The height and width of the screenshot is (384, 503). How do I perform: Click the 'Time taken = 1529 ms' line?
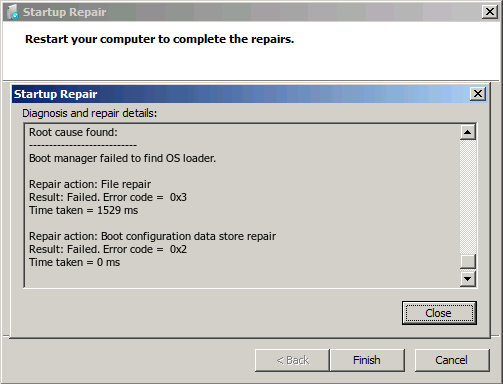[x=84, y=210]
